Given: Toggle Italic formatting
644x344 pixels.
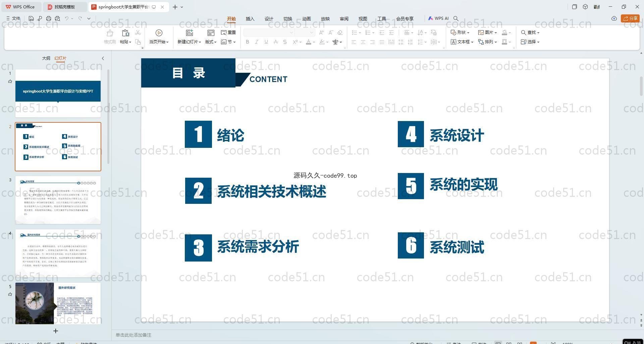Looking at the screenshot, I should tap(257, 42).
